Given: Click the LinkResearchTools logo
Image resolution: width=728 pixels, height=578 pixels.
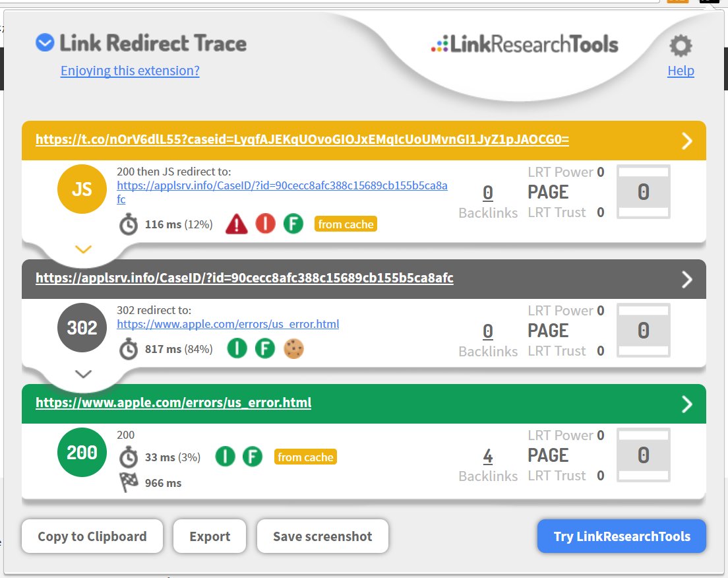Looking at the screenshot, I should pyautogui.click(x=525, y=44).
